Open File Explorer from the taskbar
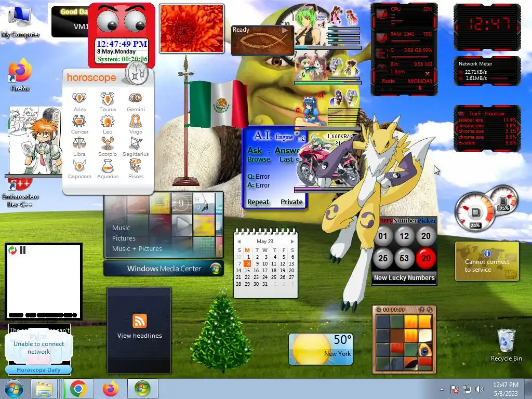532x399 pixels. pyautogui.click(x=44, y=389)
